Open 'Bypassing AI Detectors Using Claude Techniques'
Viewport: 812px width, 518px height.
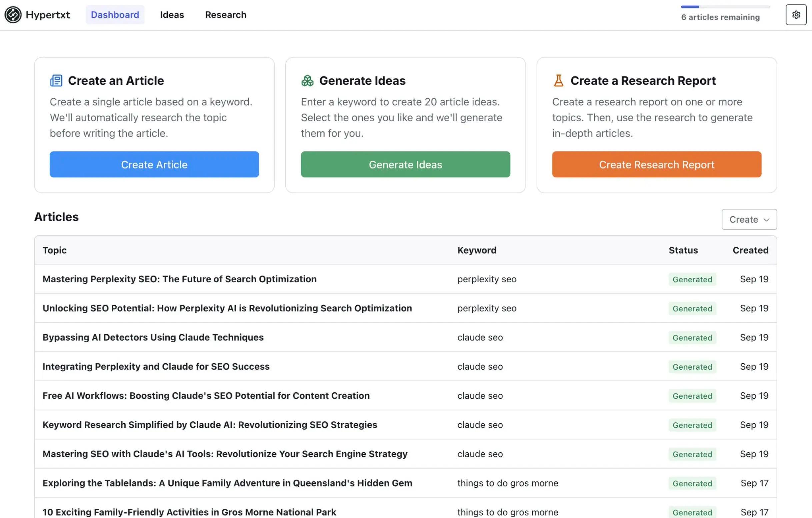153,338
